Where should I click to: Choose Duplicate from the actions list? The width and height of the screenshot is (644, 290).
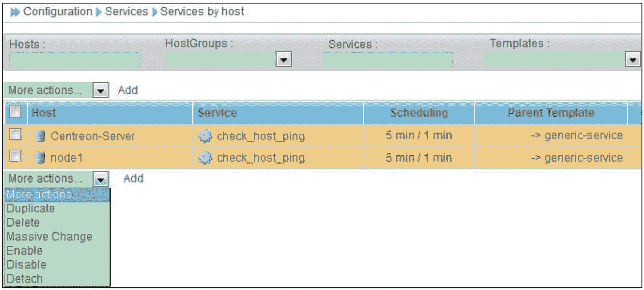coord(31,209)
